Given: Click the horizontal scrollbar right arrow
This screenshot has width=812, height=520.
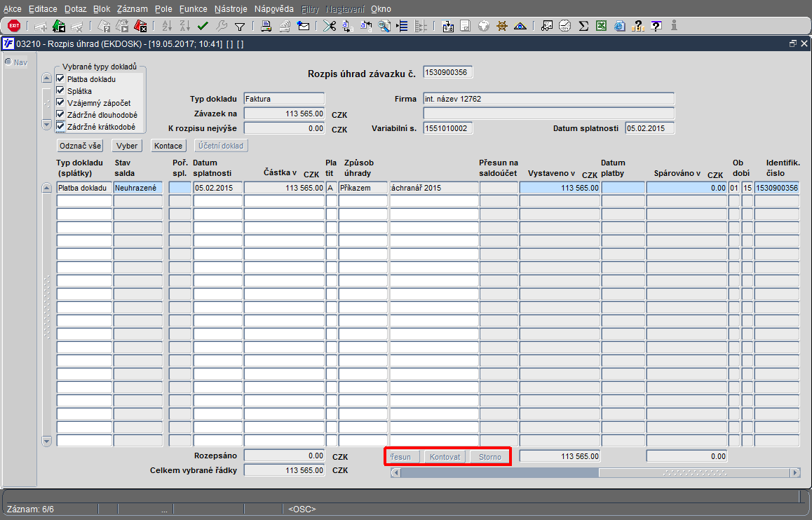Looking at the screenshot, I should (795, 472).
